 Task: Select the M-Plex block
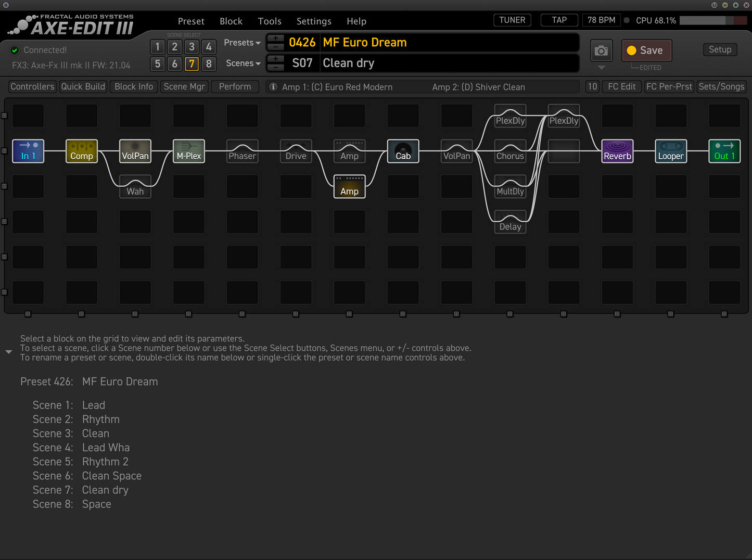tap(188, 151)
